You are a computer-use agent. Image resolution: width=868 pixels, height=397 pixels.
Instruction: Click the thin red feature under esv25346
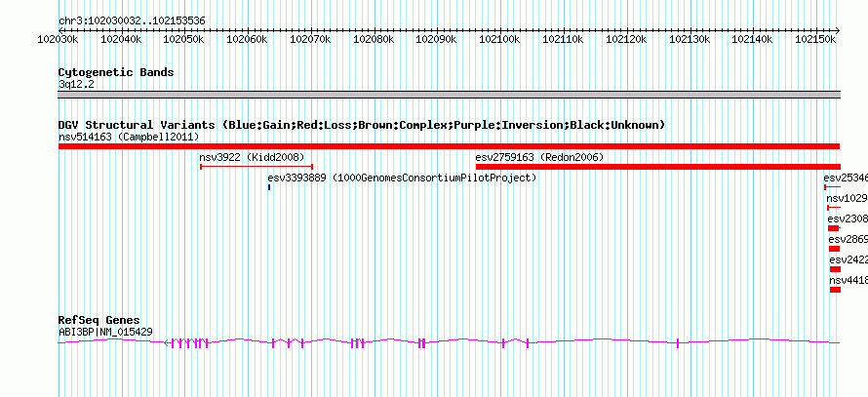[x=832, y=187]
